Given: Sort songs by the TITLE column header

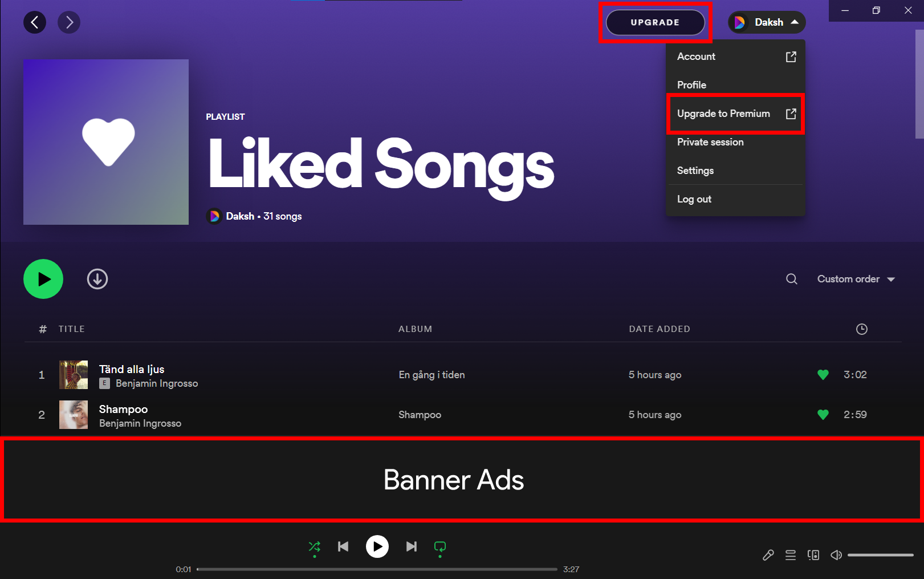Looking at the screenshot, I should coord(71,329).
